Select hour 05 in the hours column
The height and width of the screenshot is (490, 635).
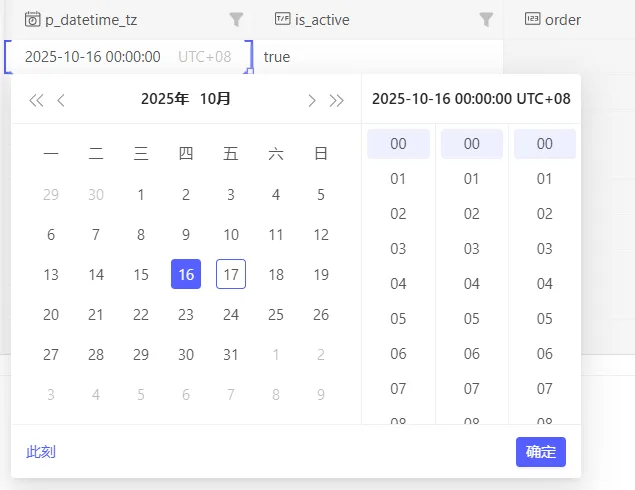pyautogui.click(x=398, y=319)
